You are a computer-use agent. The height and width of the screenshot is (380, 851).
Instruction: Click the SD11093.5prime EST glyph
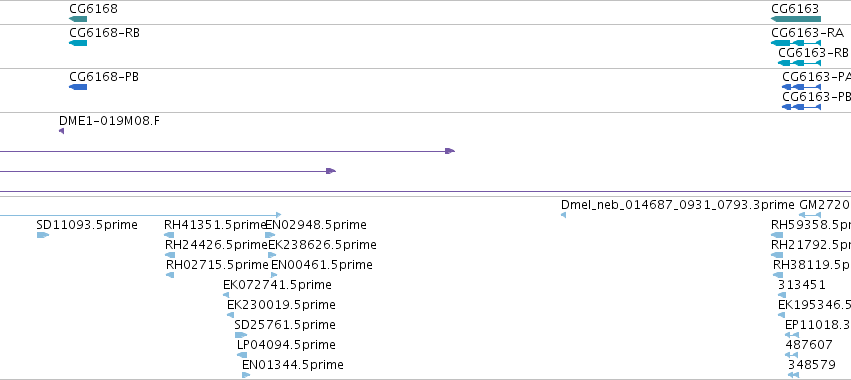[43, 235]
